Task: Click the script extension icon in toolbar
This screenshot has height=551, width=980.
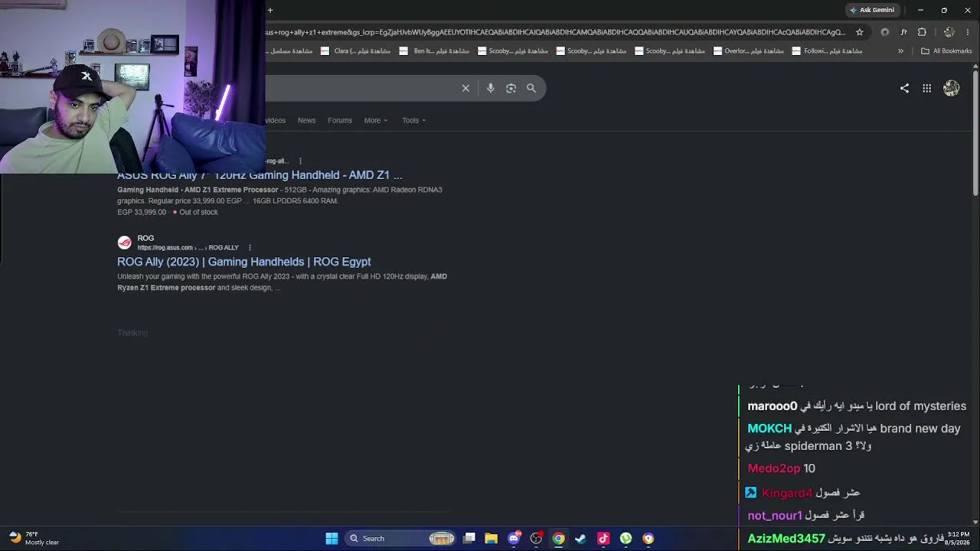Action: tap(903, 32)
